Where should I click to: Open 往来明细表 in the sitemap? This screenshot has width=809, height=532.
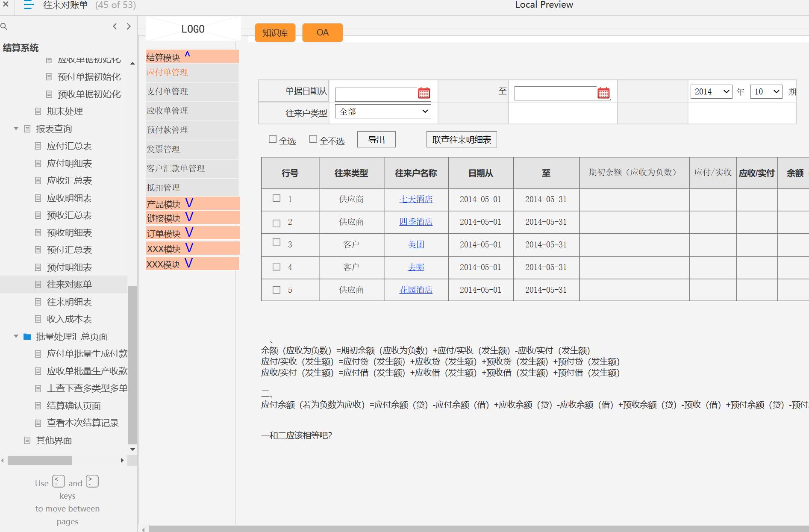point(69,302)
